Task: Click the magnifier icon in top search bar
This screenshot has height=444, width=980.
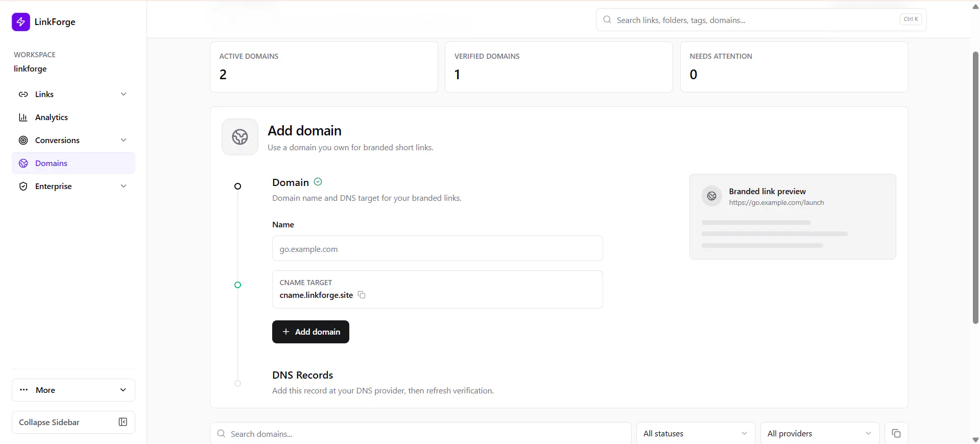Action: click(607, 20)
